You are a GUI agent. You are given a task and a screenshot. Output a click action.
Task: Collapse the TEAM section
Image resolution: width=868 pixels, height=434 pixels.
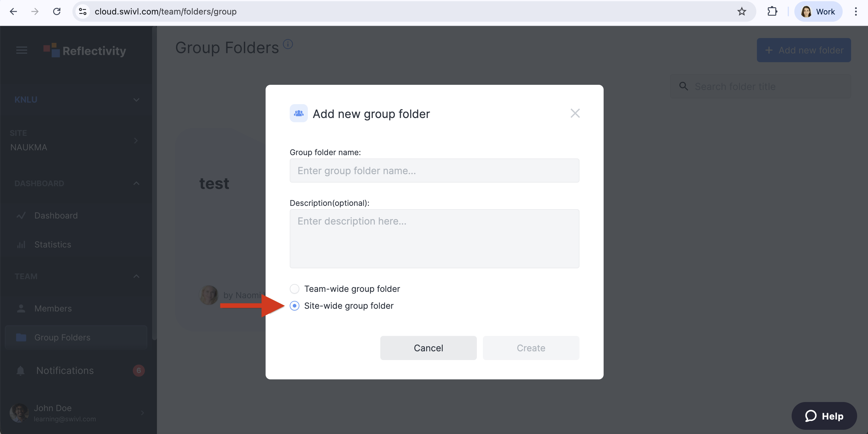tap(136, 276)
